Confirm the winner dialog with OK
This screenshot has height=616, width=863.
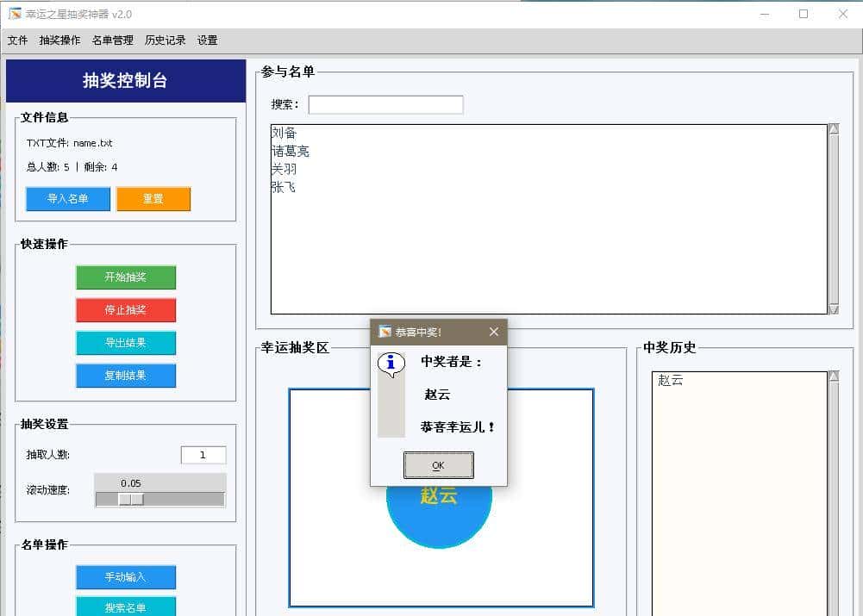[438, 464]
